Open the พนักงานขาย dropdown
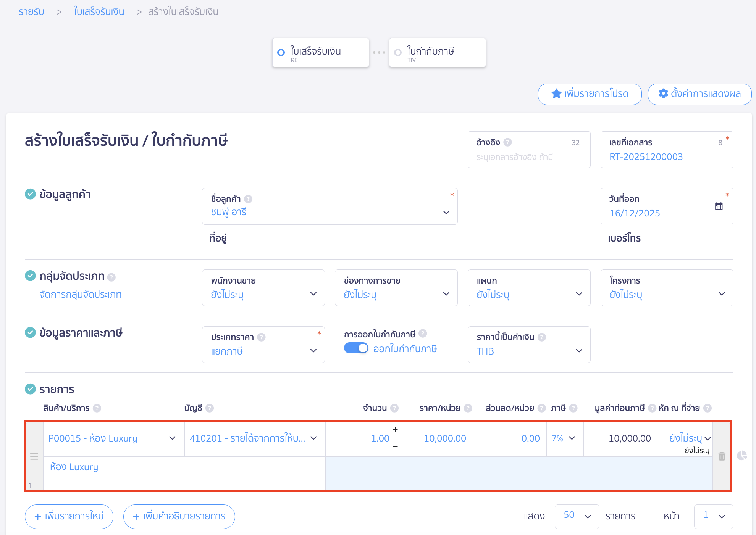This screenshot has height=535, width=756. pyautogui.click(x=313, y=294)
